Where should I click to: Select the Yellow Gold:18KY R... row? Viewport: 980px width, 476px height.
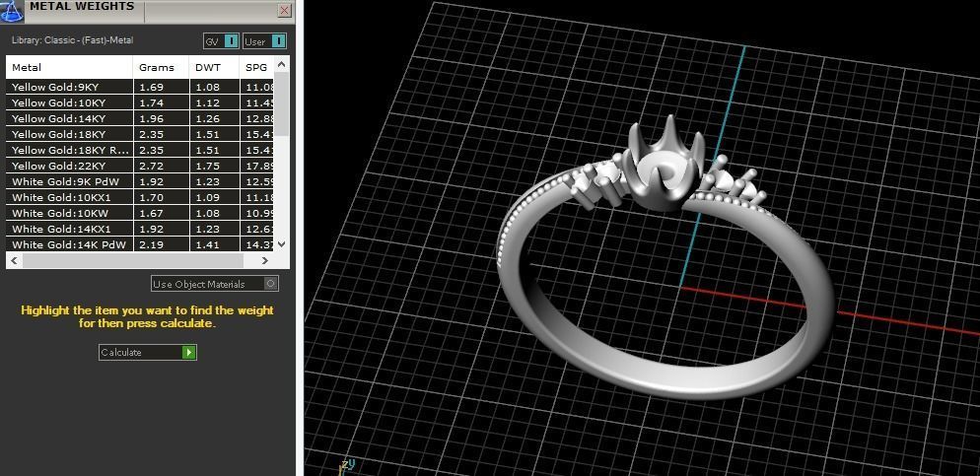pos(140,150)
